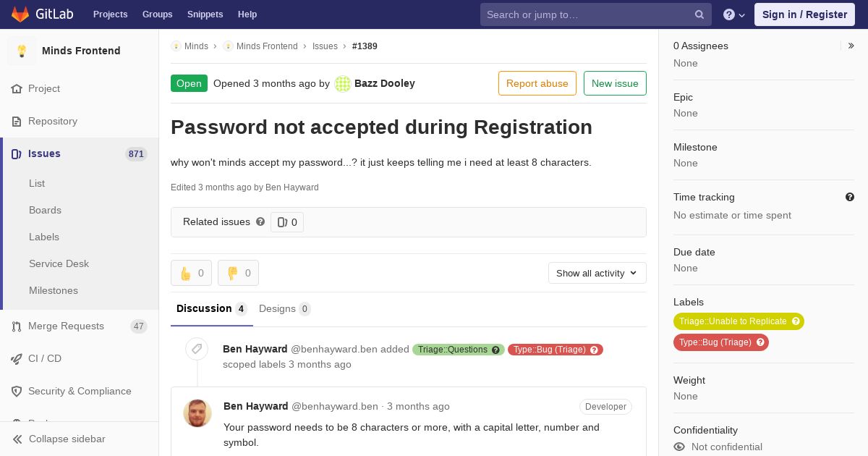Screen dimensions: 868x456
Task: Click the Issues breadcrumb link
Action: pos(325,46)
